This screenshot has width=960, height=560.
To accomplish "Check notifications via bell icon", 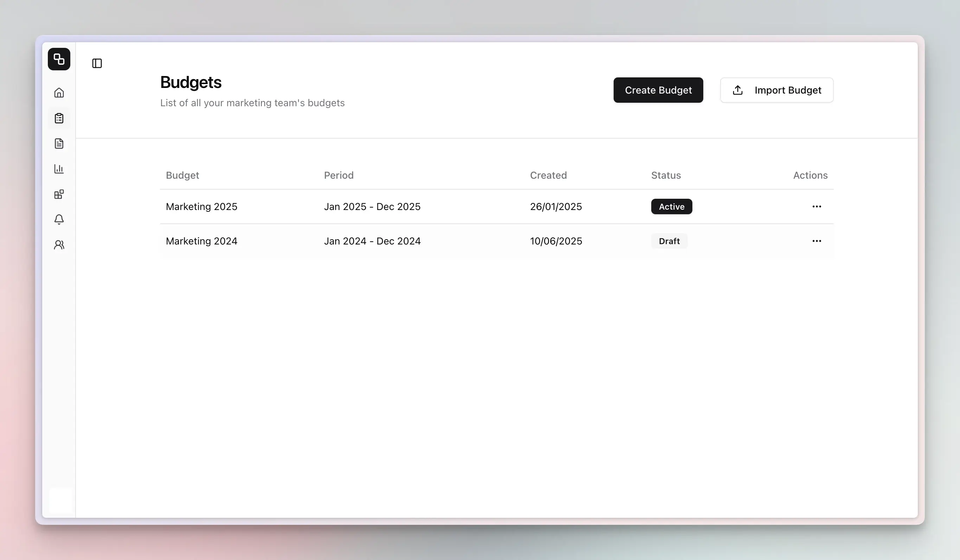I will click(59, 219).
